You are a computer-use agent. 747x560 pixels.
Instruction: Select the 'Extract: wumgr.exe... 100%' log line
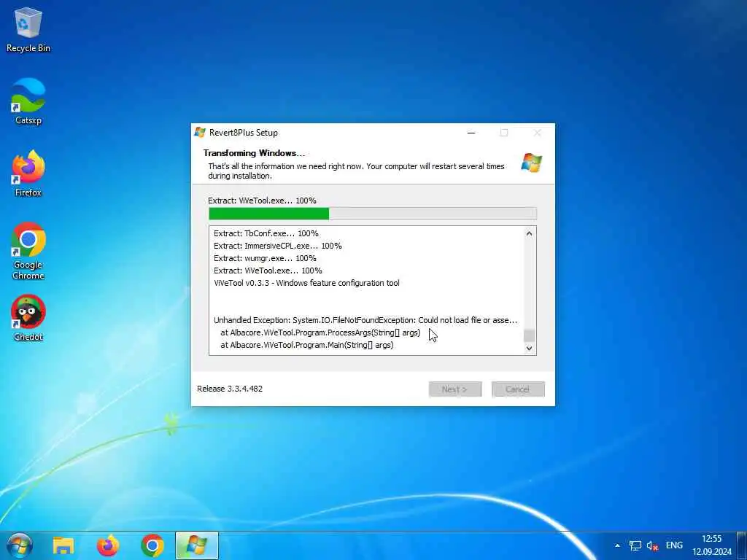tap(265, 258)
